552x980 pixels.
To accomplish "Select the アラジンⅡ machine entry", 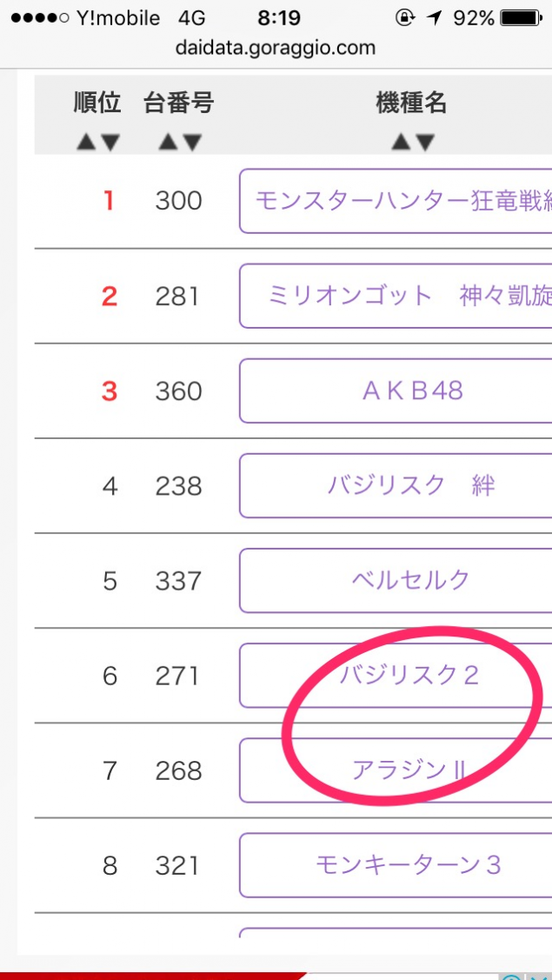I will click(x=396, y=771).
